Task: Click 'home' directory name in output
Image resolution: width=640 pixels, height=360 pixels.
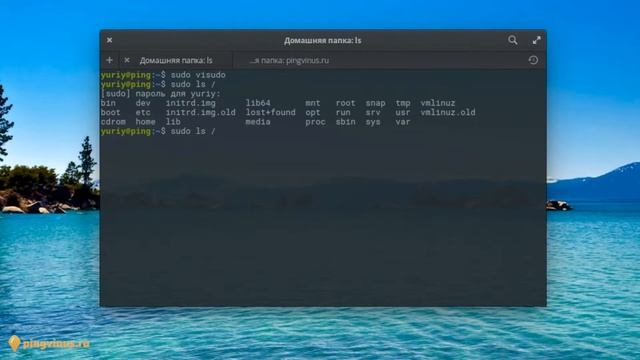Action: pyautogui.click(x=145, y=122)
